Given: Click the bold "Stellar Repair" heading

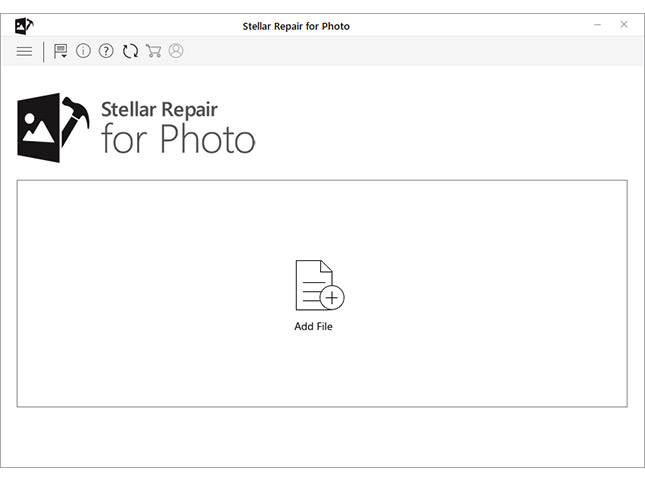Looking at the screenshot, I should 159,109.
